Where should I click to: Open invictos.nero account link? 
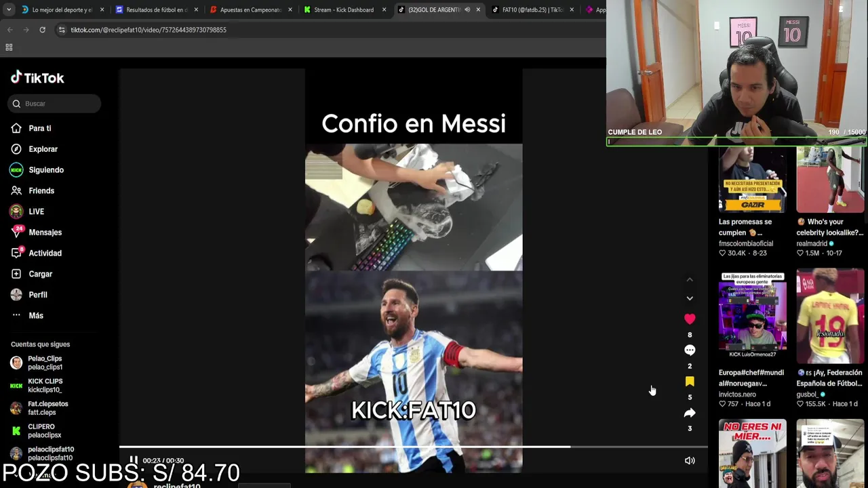tap(737, 394)
